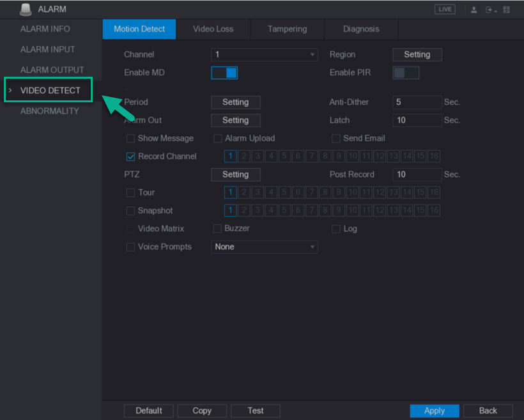
Task: Open the Channel dropdown
Action: coord(265,54)
